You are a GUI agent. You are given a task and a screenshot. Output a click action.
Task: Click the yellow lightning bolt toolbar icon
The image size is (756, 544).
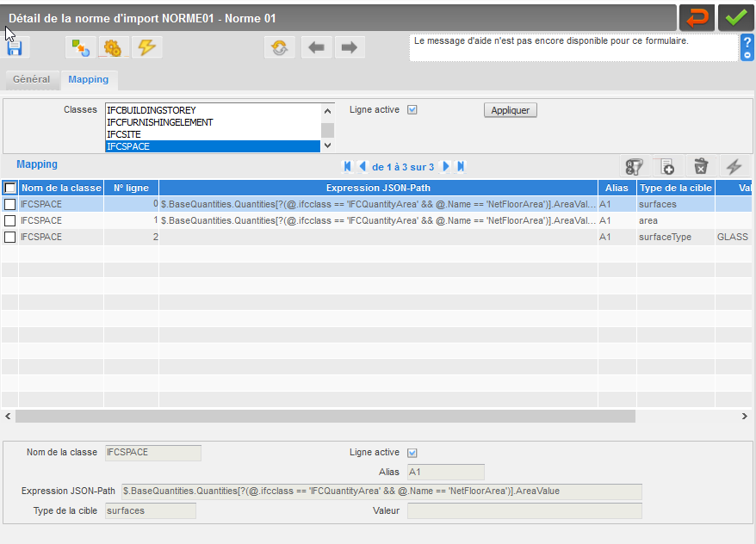[x=146, y=47]
